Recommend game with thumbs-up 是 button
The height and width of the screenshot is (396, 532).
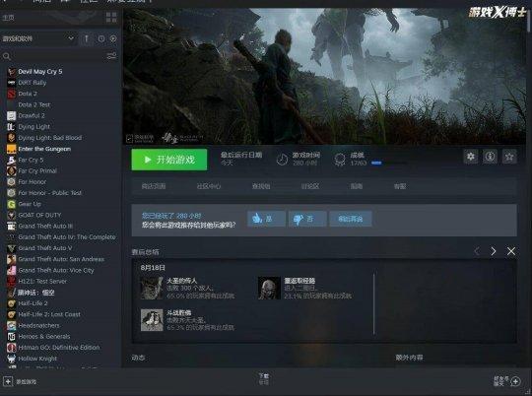[x=266, y=219]
